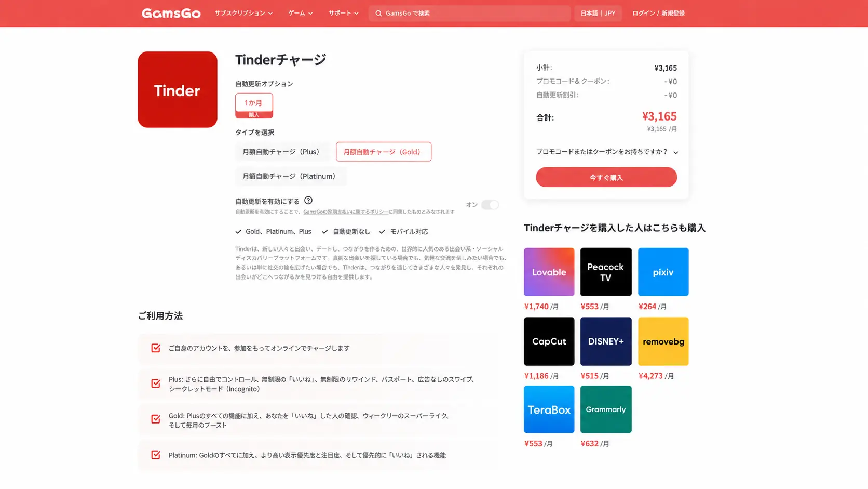Screen dimensions: 868x489
Task: Click the ご利用方法 heading
Action: click(160, 316)
